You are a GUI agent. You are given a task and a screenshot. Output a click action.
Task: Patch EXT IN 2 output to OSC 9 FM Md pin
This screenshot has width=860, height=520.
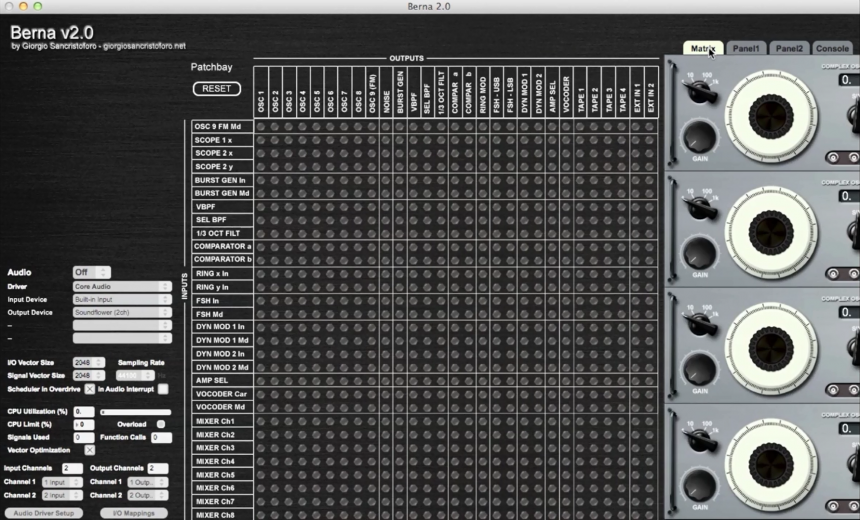click(651, 127)
